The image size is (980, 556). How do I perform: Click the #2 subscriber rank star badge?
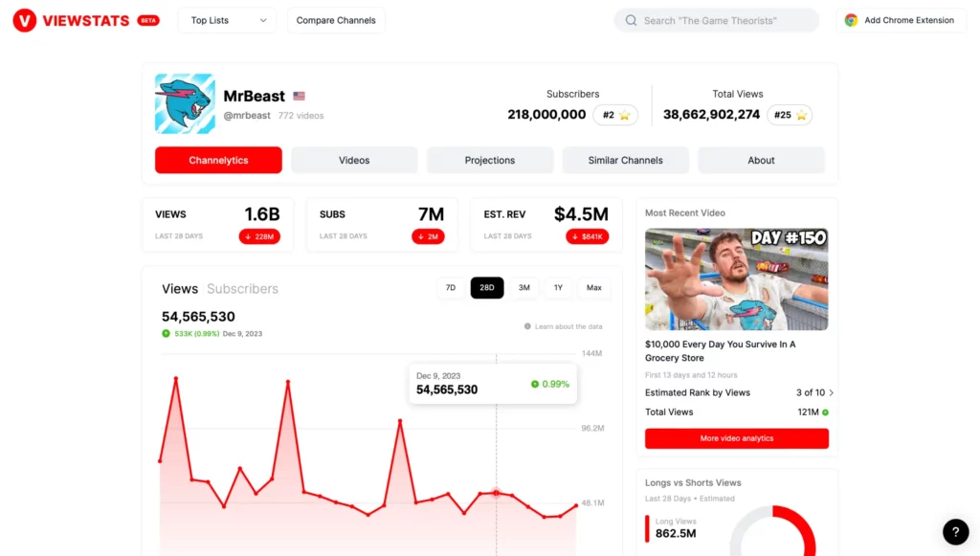pyautogui.click(x=615, y=115)
